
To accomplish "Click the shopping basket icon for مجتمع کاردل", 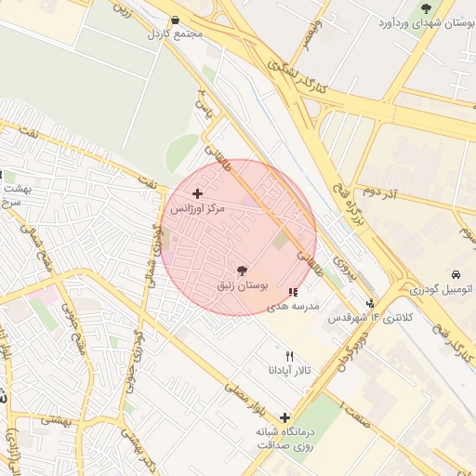I will 175,20.
